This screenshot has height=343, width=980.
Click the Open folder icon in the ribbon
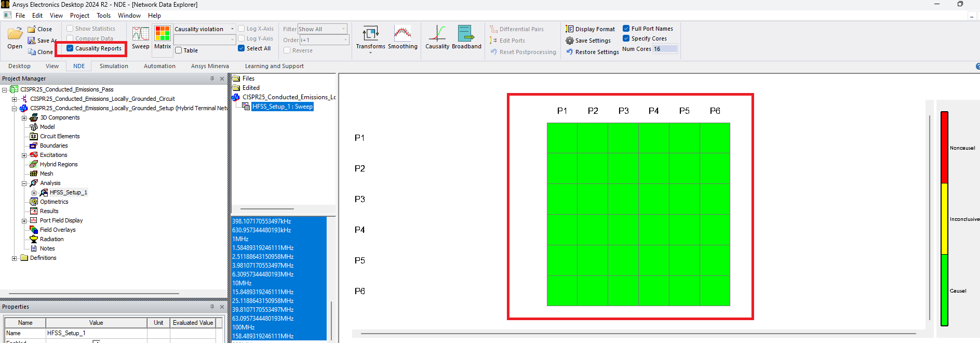coord(15,34)
